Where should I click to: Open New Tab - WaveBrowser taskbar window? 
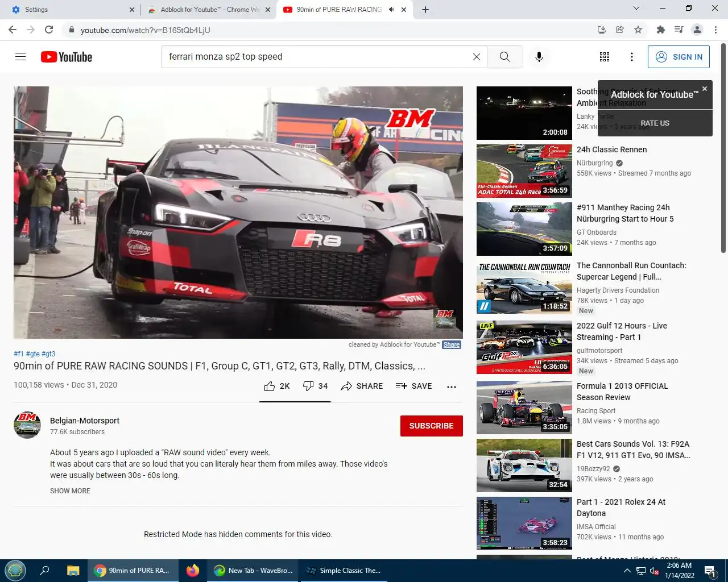253,571
